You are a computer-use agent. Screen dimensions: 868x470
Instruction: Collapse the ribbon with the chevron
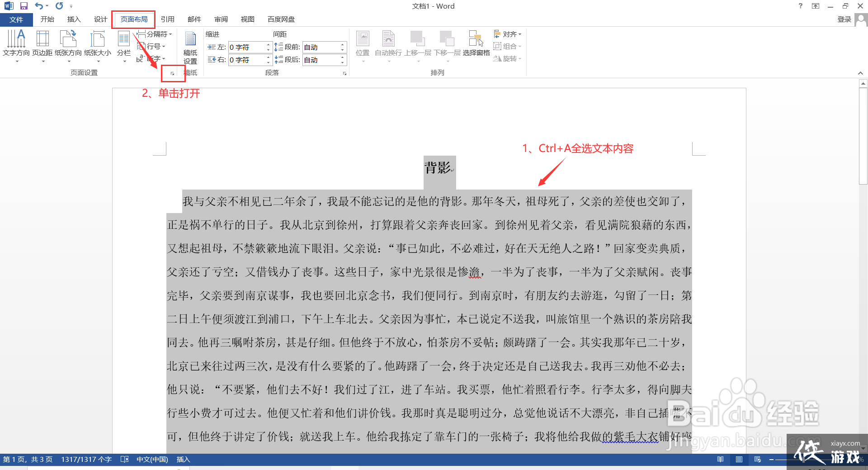[860, 73]
